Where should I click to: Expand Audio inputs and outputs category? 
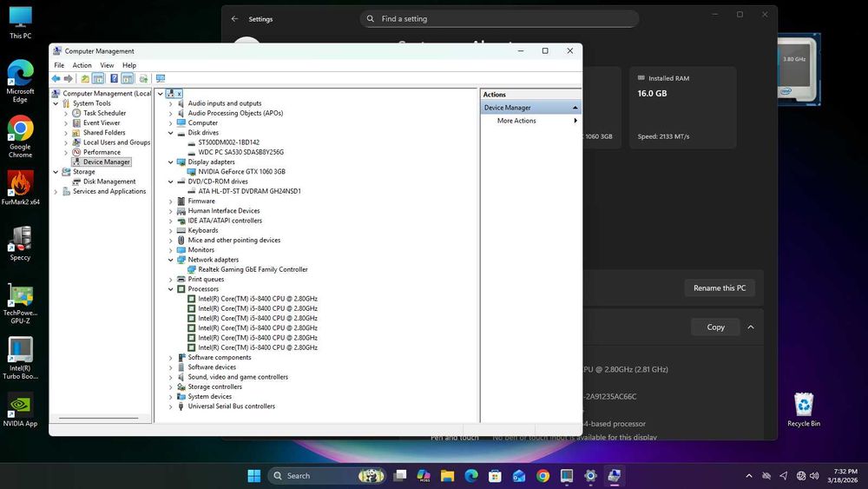click(170, 103)
